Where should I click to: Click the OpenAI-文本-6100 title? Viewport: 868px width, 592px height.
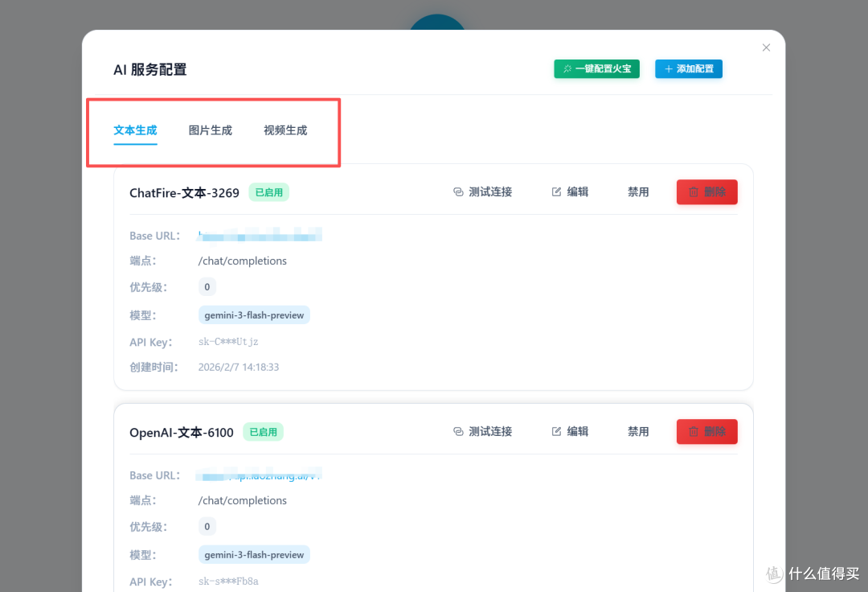tap(182, 433)
